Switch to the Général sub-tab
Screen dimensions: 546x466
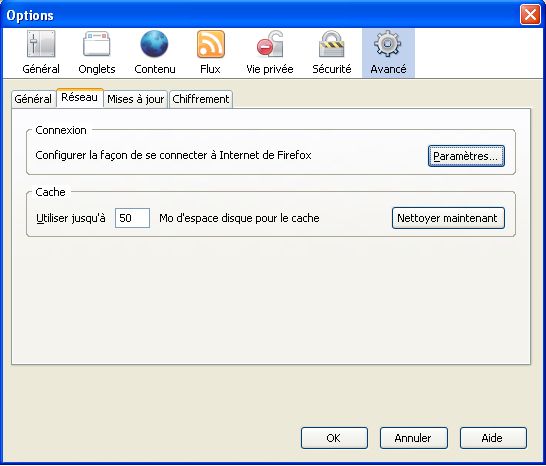pyautogui.click(x=33, y=99)
